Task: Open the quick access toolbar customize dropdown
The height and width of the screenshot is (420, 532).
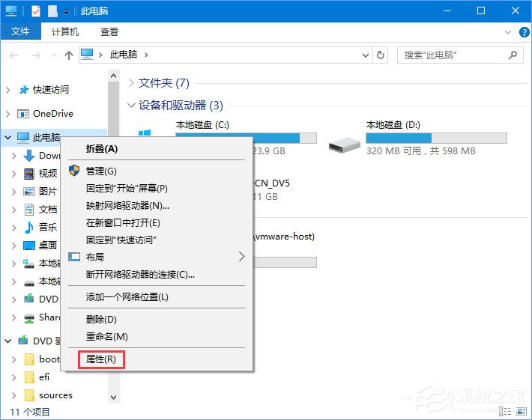Action: (67, 12)
